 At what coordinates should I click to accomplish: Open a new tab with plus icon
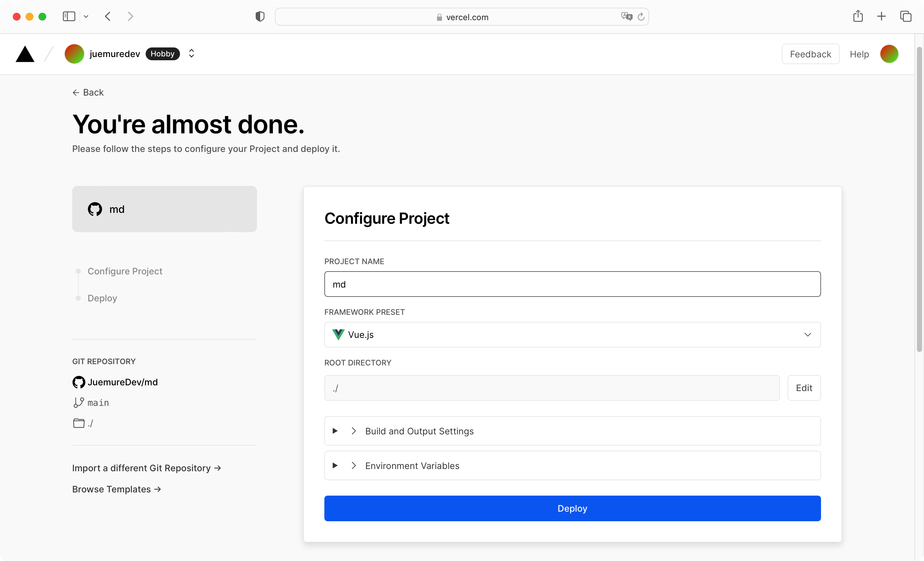click(882, 16)
